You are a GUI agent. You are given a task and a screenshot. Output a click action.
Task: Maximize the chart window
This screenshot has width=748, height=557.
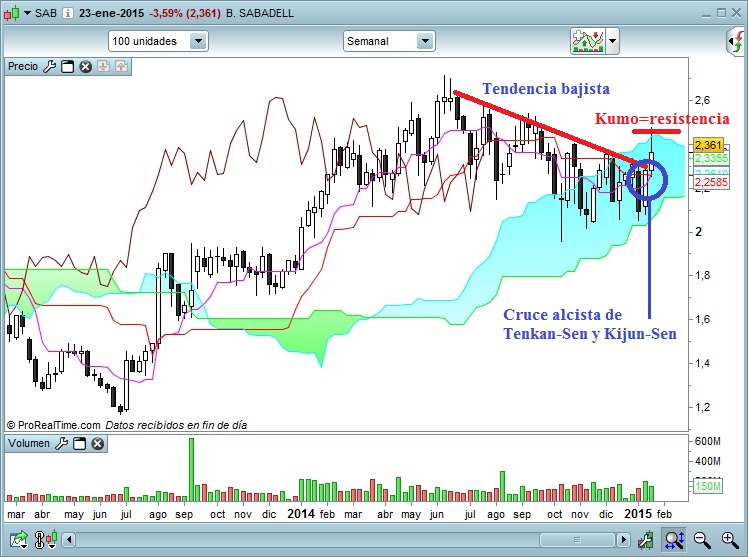721,13
